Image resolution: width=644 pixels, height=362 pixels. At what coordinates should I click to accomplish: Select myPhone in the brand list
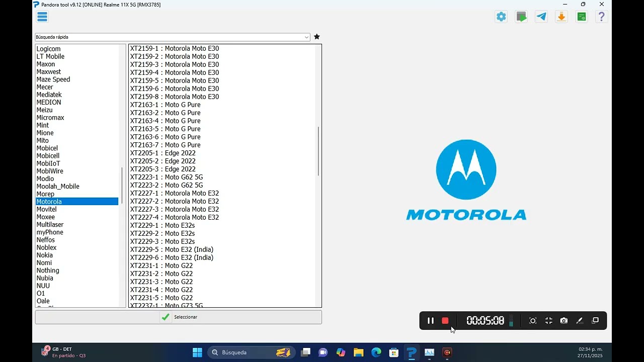50,232
